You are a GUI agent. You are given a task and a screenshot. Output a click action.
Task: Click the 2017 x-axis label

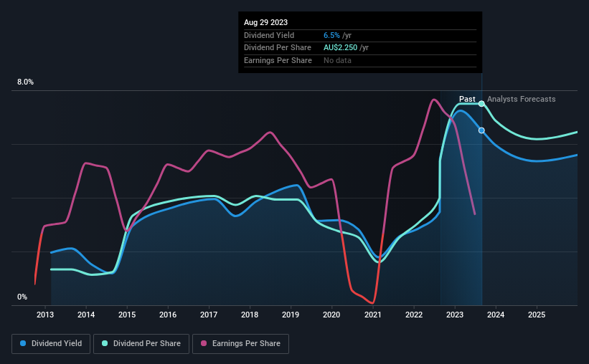(x=209, y=315)
